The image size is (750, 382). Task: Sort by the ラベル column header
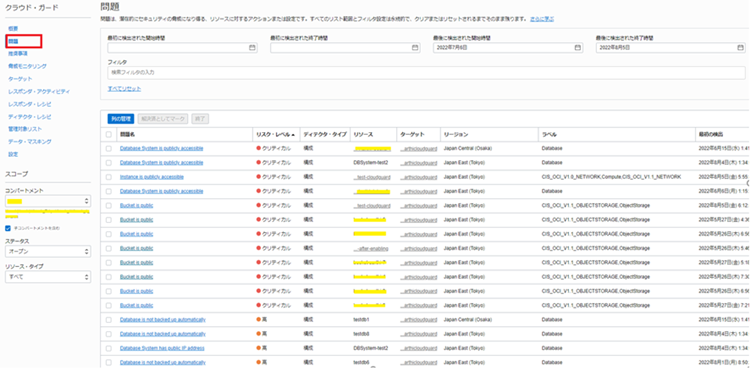pos(549,135)
